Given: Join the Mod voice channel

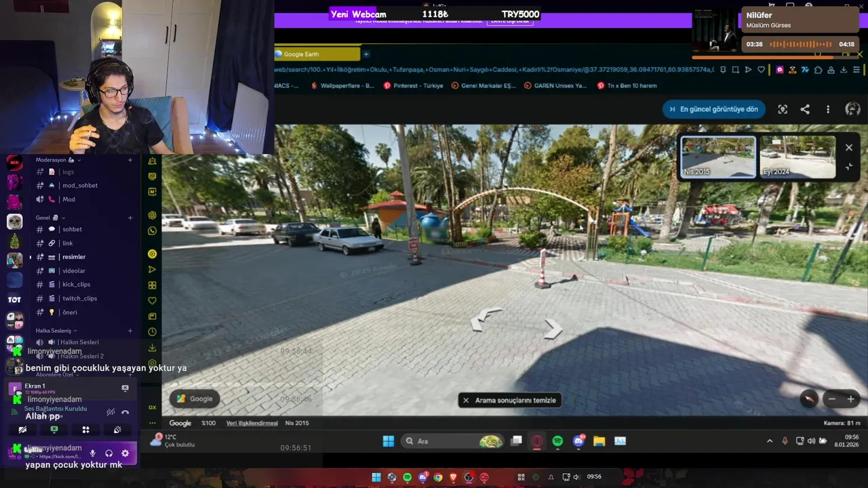Looking at the screenshot, I should pos(68,199).
